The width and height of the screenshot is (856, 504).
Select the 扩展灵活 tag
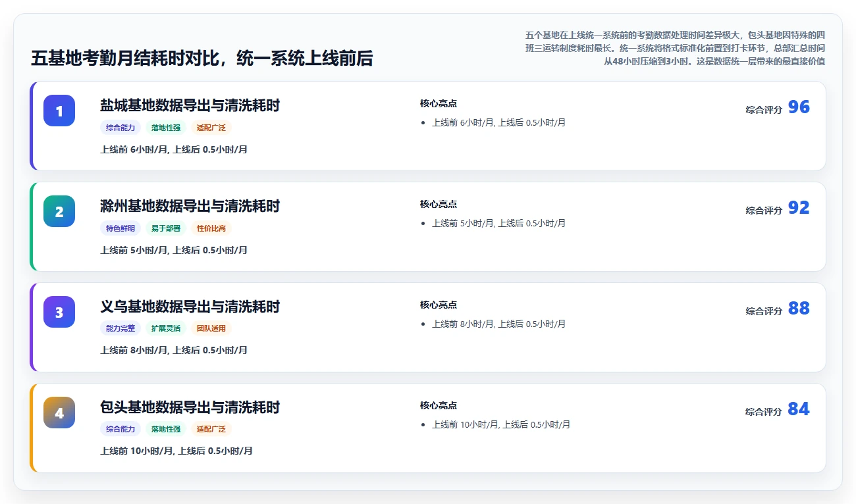[166, 328]
